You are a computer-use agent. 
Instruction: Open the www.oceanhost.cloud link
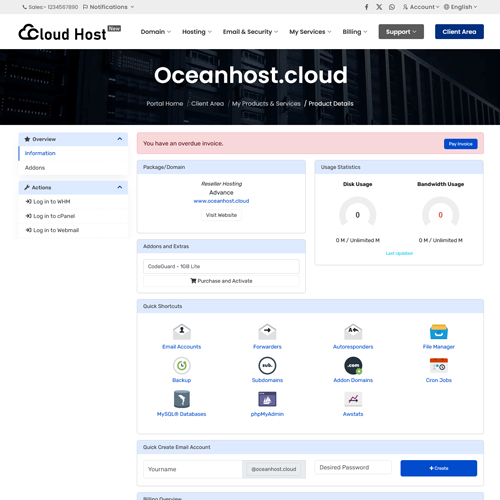221,201
